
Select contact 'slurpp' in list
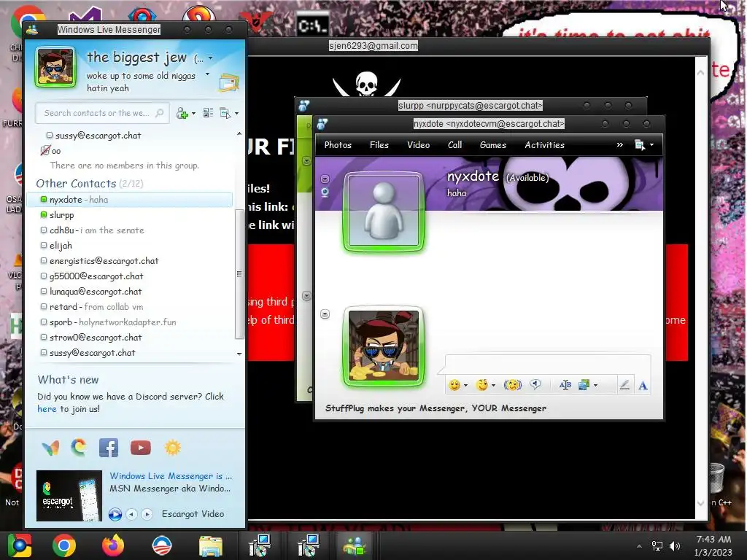[130, 215]
